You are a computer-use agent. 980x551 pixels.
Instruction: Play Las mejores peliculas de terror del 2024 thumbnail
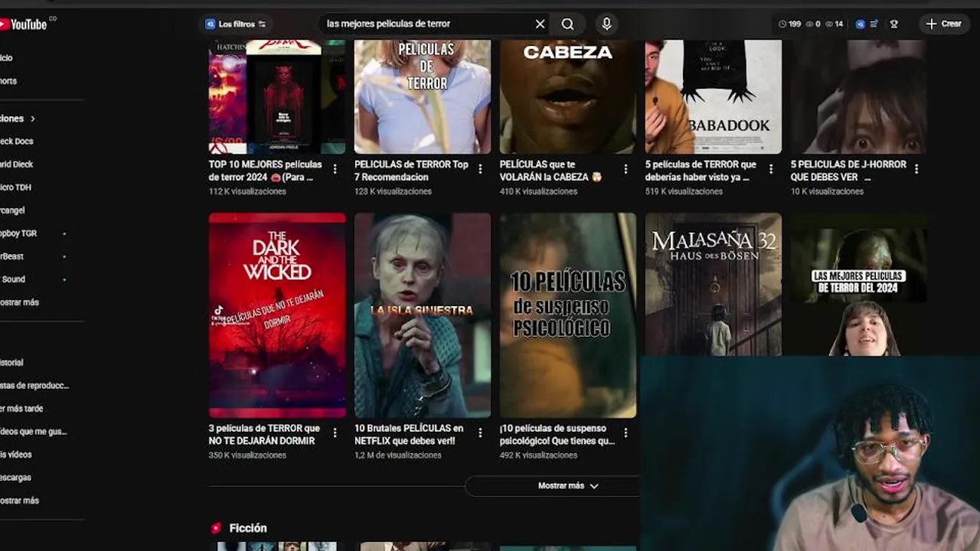pos(859,284)
